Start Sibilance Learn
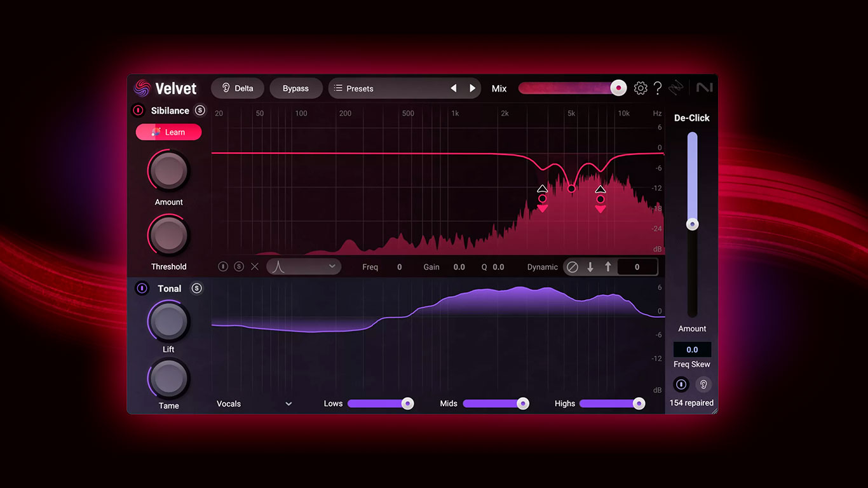The height and width of the screenshot is (488, 868). click(x=168, y=132)
